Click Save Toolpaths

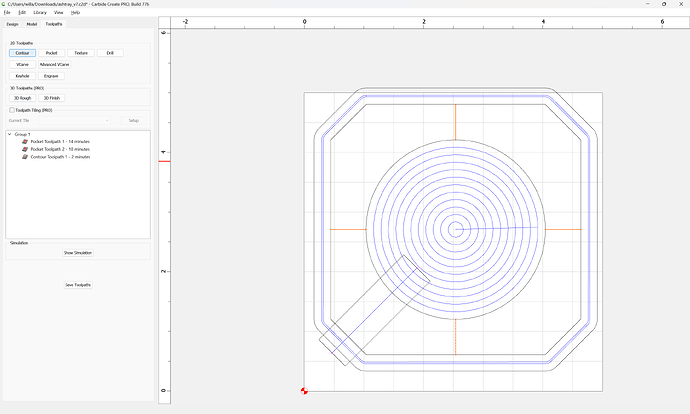[78, 285]
